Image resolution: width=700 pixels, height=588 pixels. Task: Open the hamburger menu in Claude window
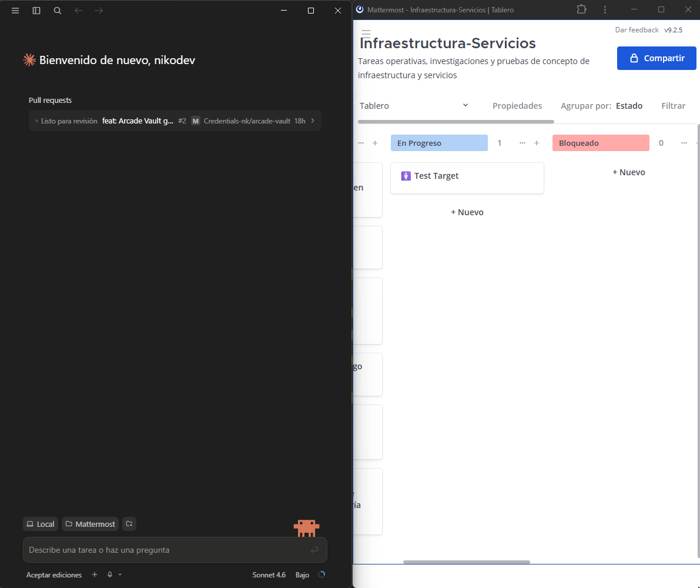[15, 11]
